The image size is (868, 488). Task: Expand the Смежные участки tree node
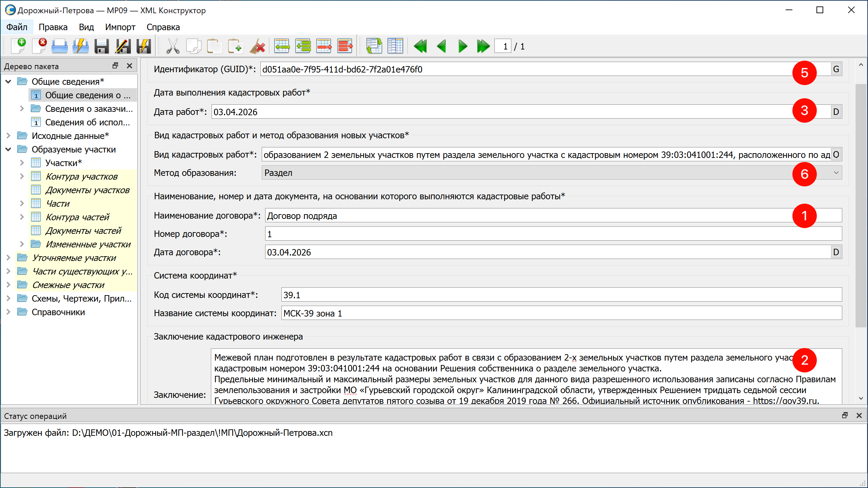(x=8, y=285)
